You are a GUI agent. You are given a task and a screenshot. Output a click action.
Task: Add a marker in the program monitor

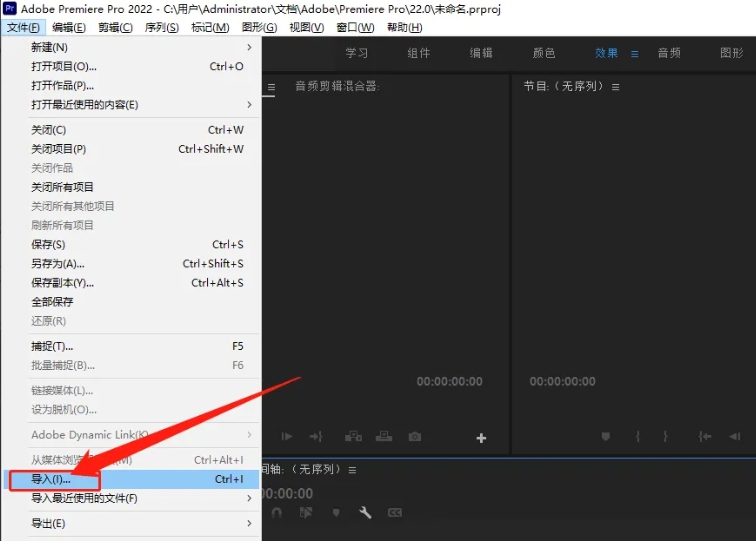pyautogui.click(x=606, y=437)
